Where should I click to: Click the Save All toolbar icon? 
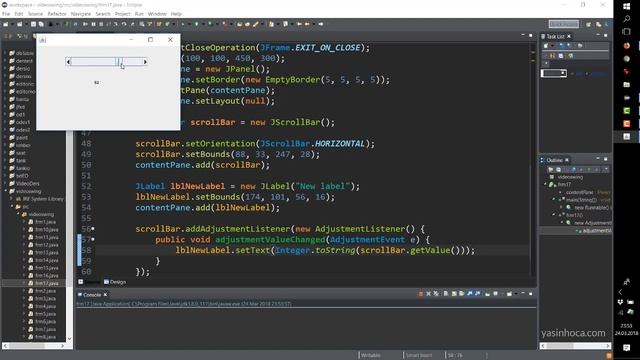(x=41, y=24)
